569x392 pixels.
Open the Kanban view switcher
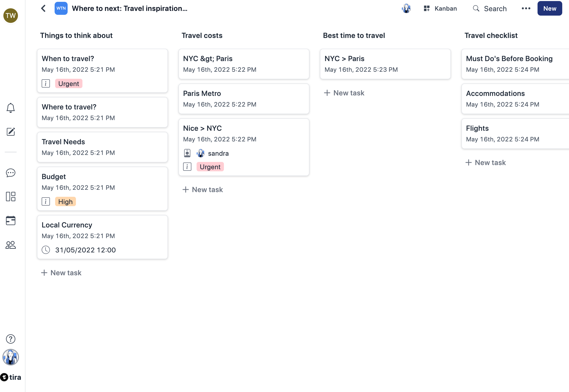click(440, 9)
